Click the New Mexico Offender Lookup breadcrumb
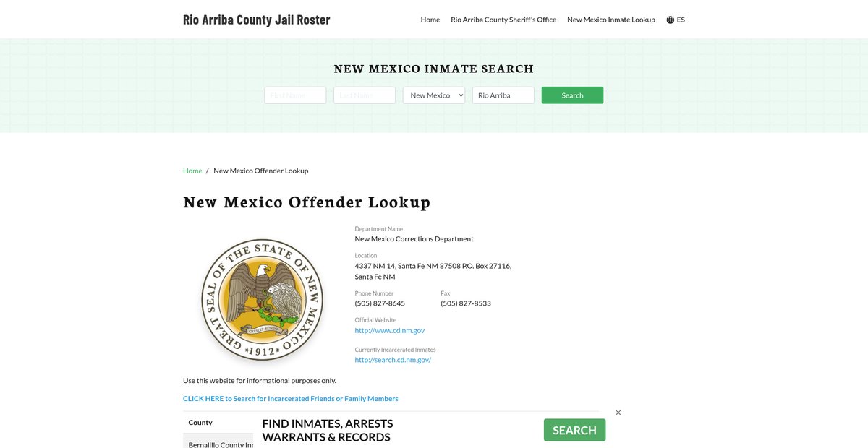 click(x=261, y=171)
